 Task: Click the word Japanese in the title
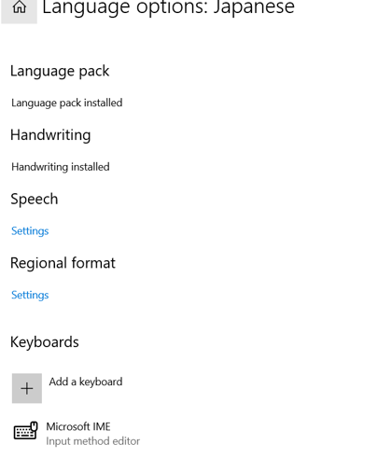[254, 8]
